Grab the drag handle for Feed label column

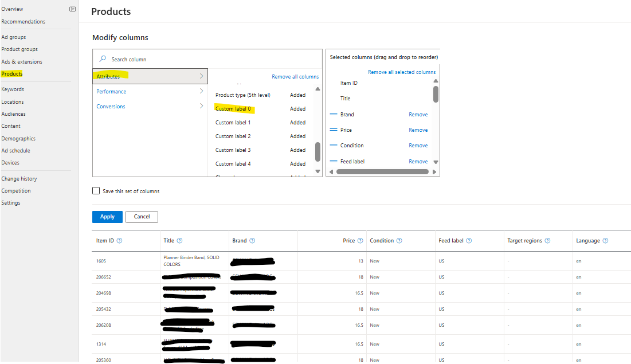(334, 161)
